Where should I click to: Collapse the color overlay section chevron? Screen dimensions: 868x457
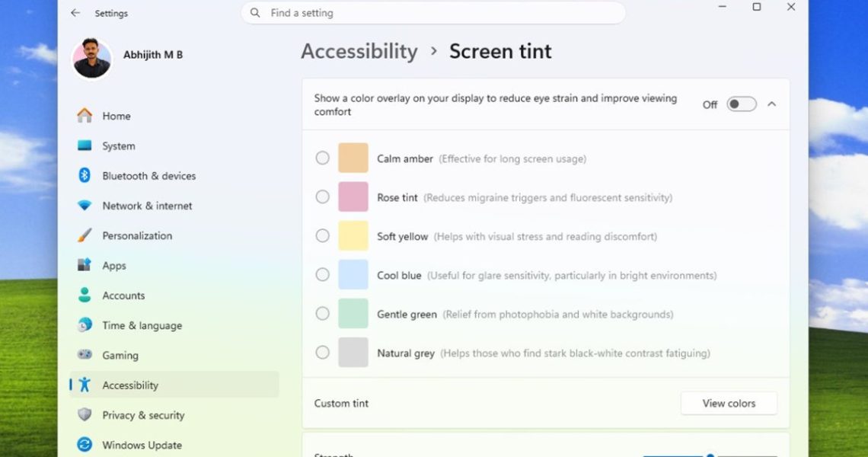pos(771,104)
